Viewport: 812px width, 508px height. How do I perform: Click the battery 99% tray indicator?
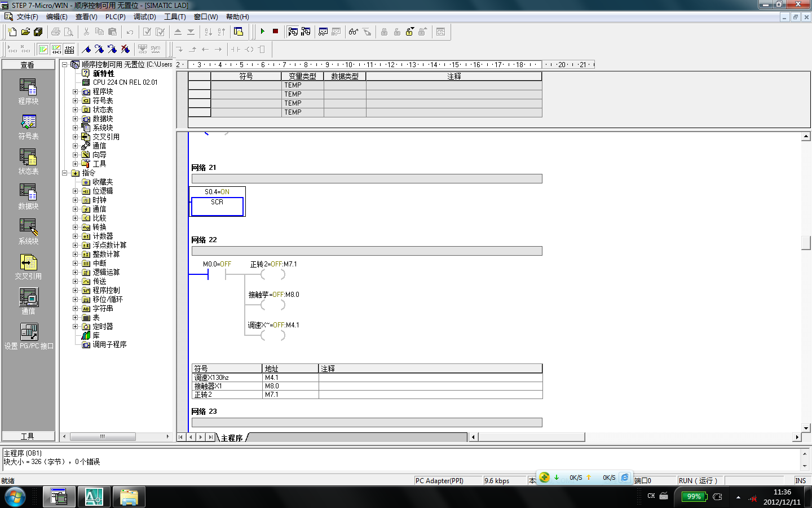tap(694, 497)
